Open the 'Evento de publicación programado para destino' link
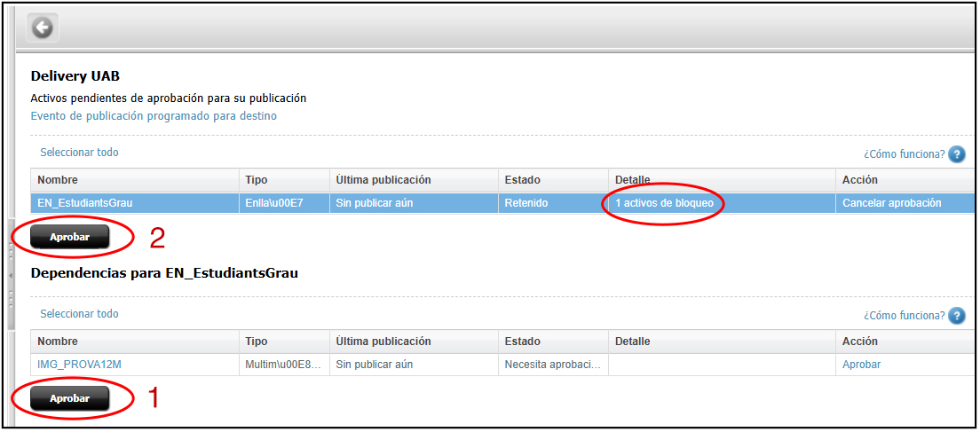This screenshot has width=980, height=432. [x=154, y=116]
